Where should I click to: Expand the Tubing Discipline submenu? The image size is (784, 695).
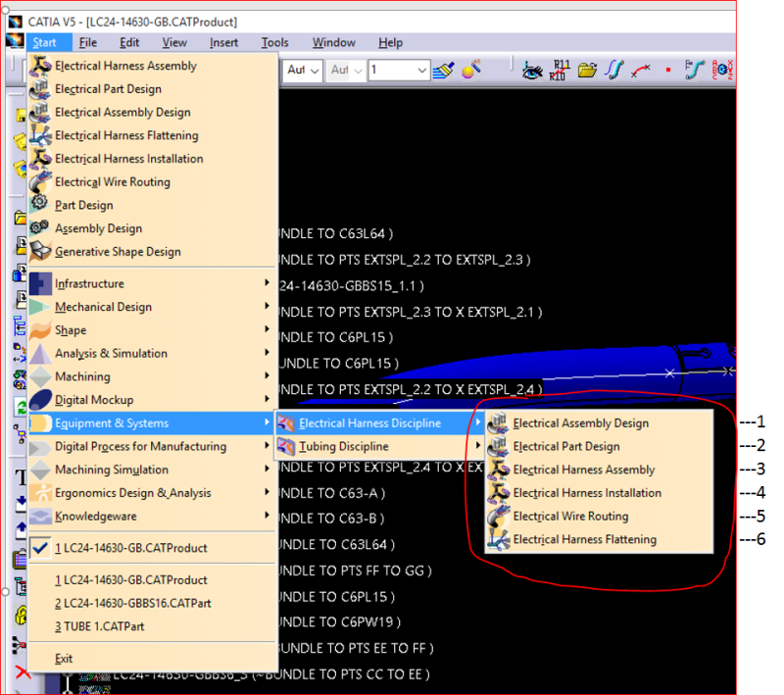coord(379,446)
